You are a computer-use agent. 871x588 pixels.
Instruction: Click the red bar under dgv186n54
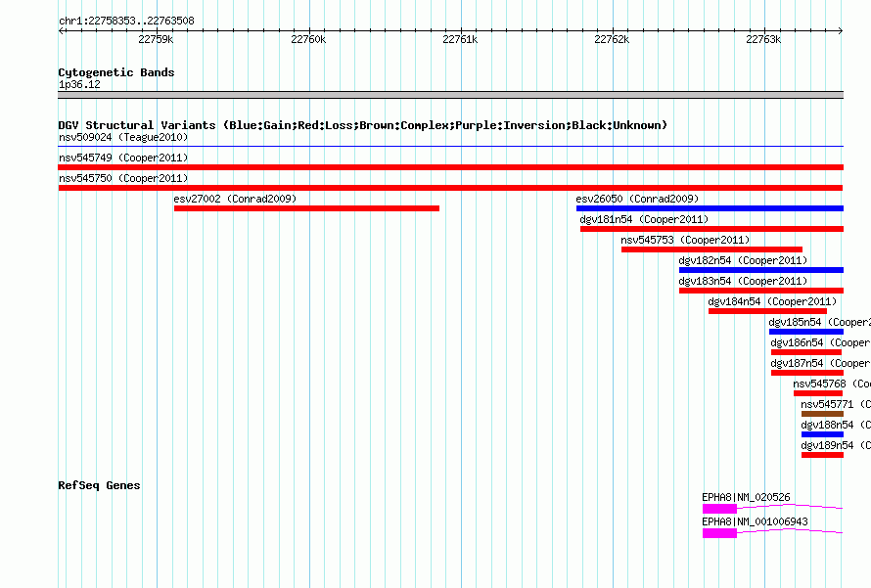(x=806, y=352)
